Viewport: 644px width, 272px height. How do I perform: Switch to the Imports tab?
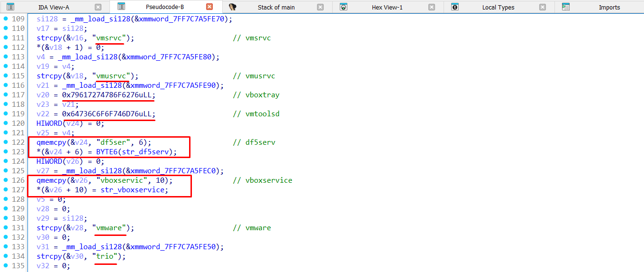(x=609, y=7)
